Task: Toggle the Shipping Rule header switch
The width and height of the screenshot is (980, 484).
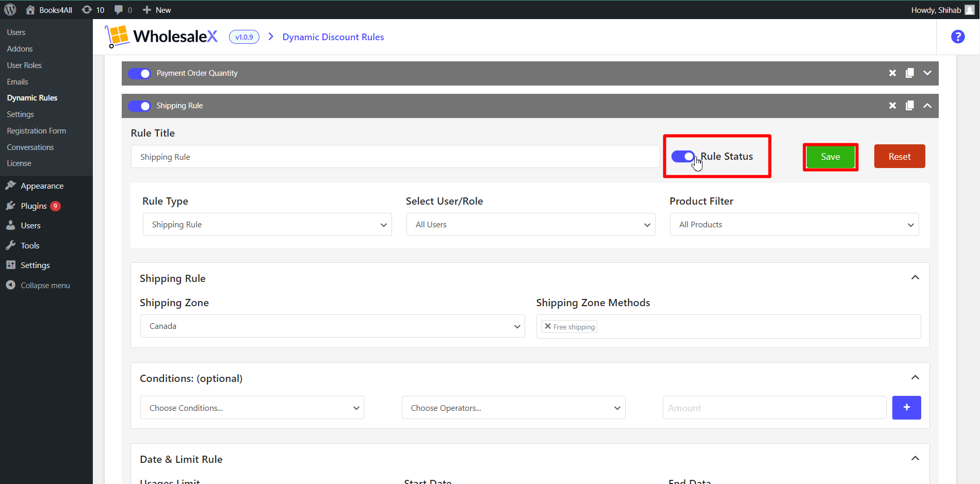Action: pos(139,106)
